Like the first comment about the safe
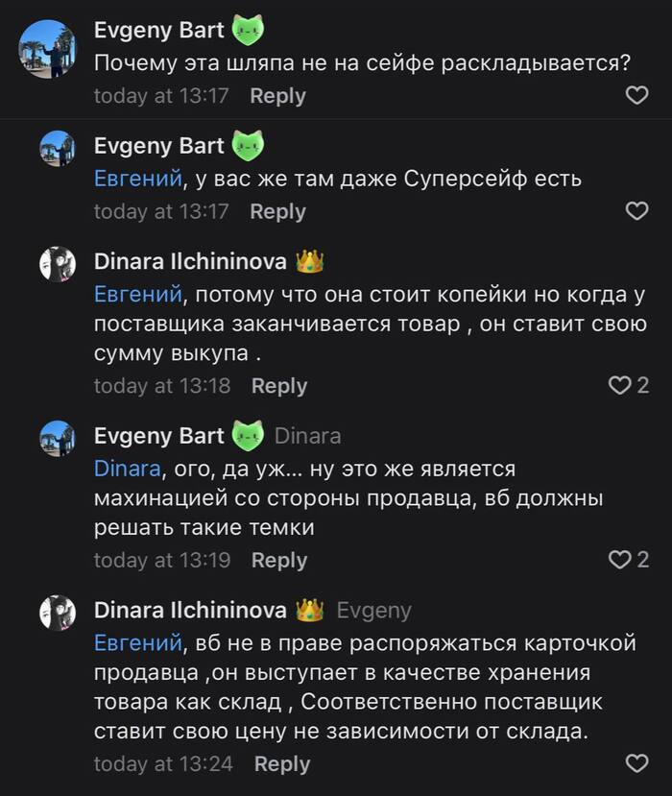The height and width of the screenshot is (796, 672). coord(636,95)
